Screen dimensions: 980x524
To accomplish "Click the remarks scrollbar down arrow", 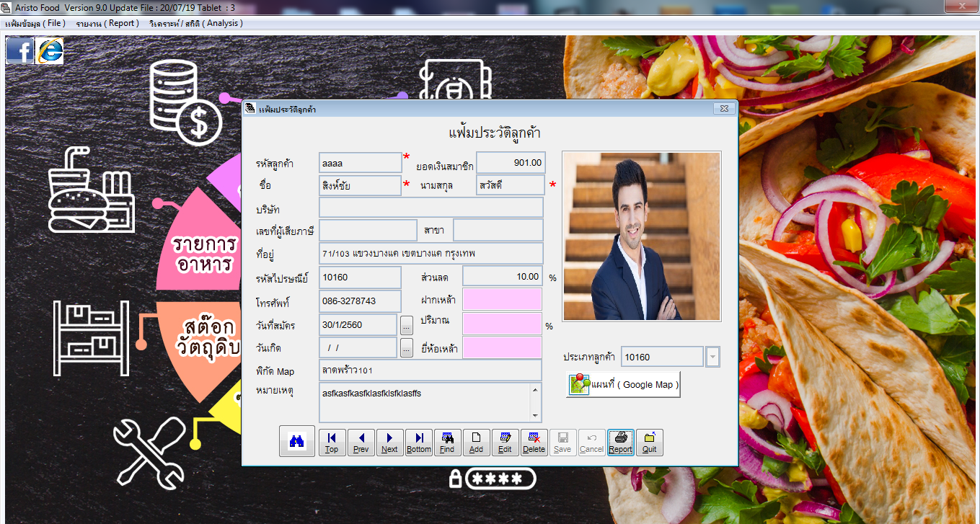I will pos(536,416).
